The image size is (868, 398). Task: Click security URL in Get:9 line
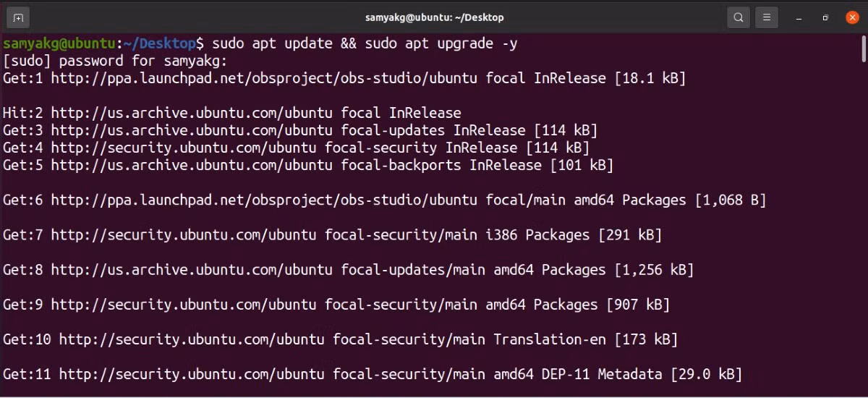point(184,305)
